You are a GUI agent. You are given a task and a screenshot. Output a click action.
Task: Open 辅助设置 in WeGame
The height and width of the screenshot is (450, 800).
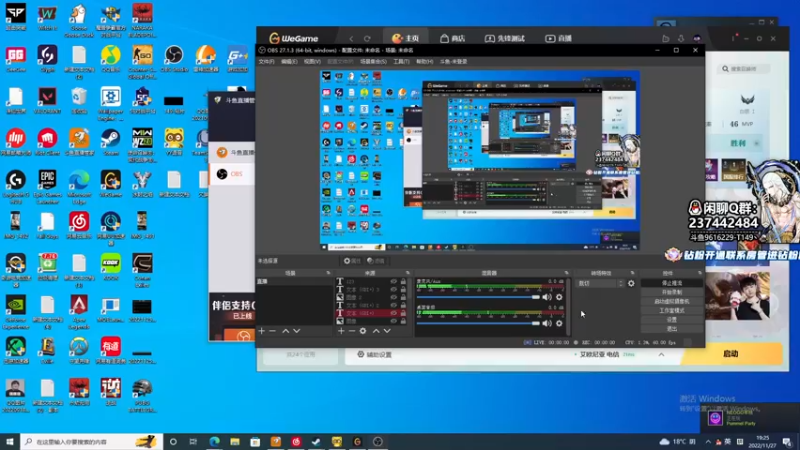click(x=374, y=354)
